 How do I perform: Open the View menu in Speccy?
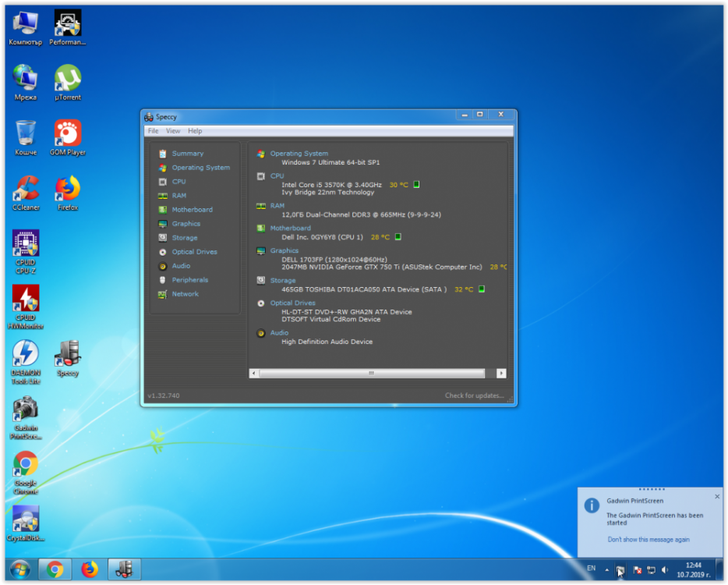pyautogui.click(x=173, y=131)
